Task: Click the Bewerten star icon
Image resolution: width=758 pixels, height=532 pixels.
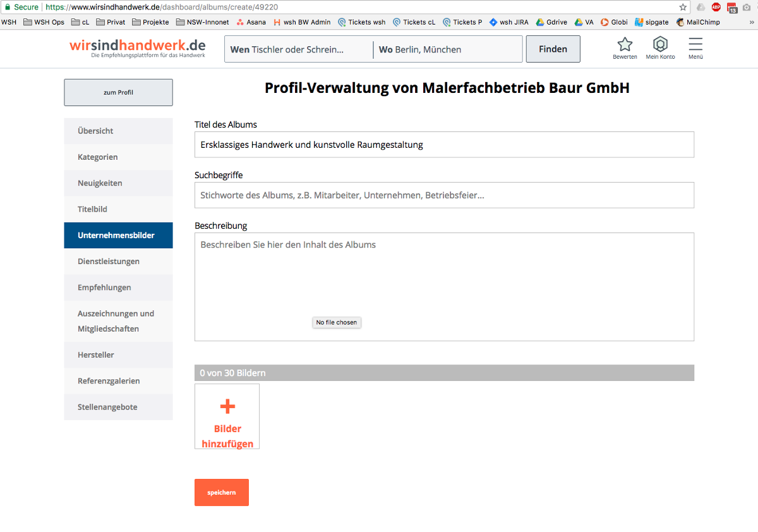Action: pyautogui.click(x=624, y=45)
